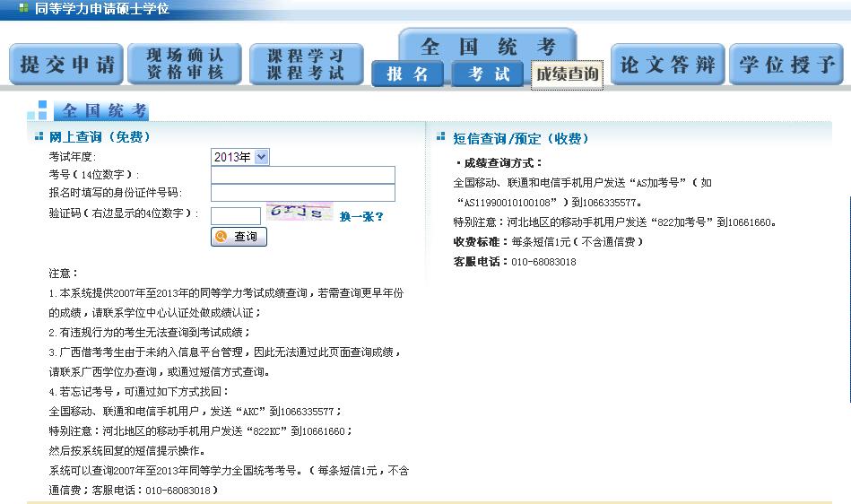Click the 验证码 text box
The image size is (851, 504).
coord(235,215)
